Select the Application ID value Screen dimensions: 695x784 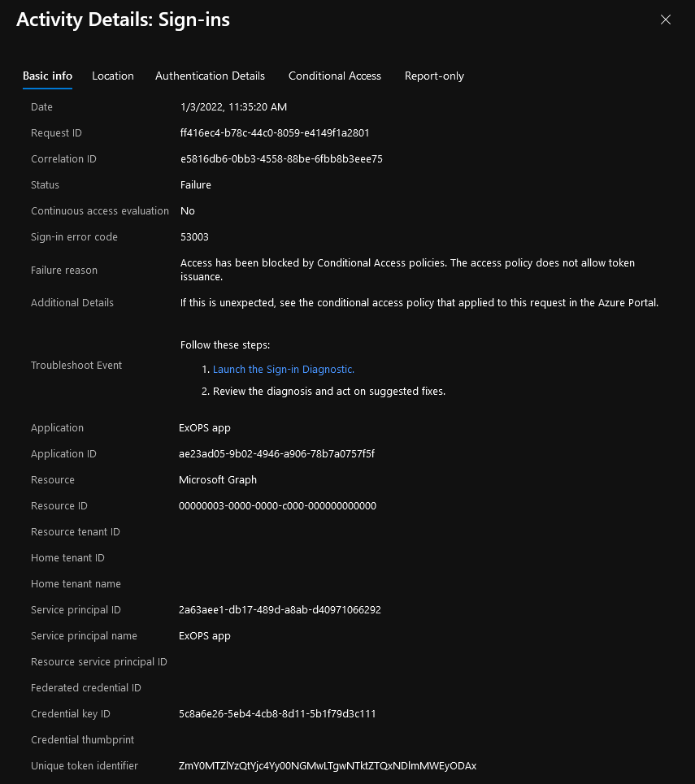click(276, 453)
